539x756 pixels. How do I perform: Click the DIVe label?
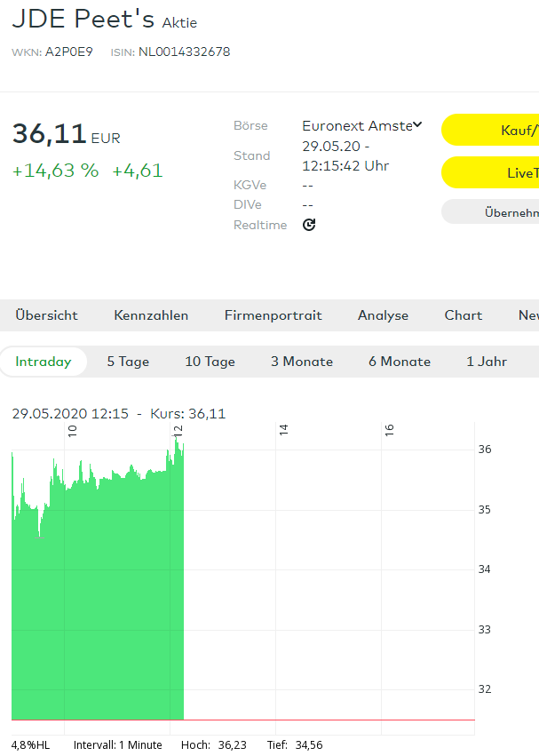pyautogui.click(x=248, y=204)
